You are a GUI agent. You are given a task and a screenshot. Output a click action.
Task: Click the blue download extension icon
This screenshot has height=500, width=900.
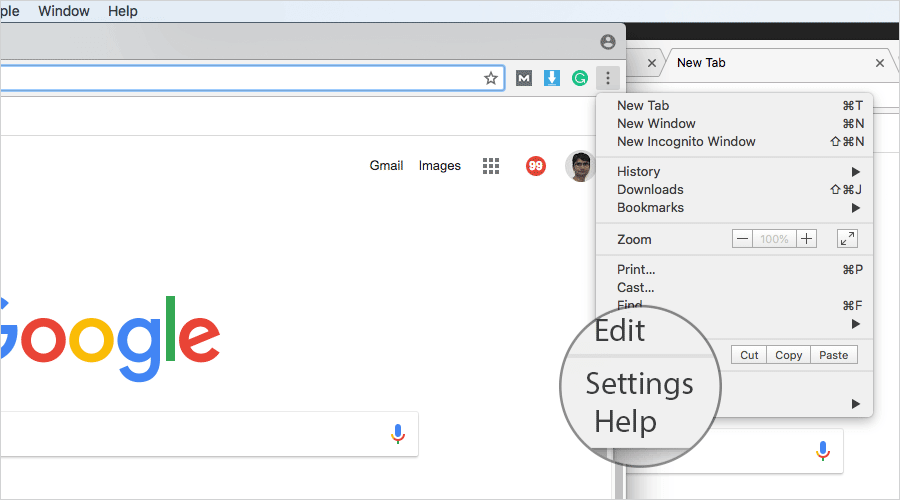coord(552,77)
